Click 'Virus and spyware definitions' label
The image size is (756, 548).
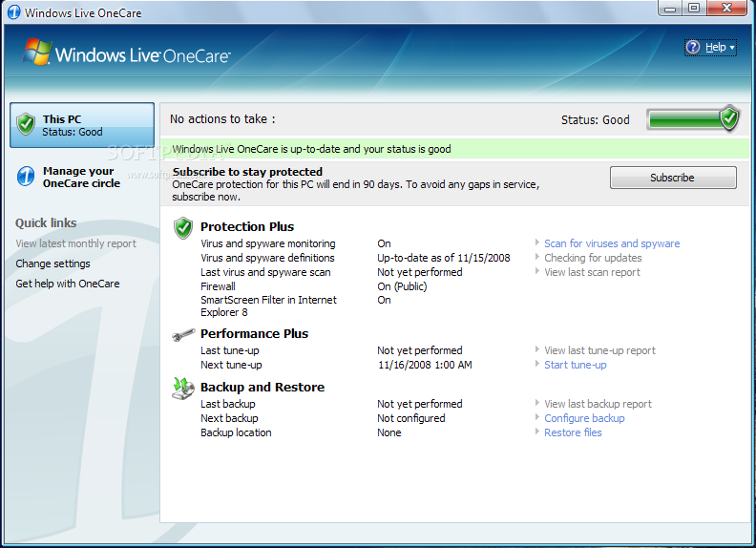[267, 258]
